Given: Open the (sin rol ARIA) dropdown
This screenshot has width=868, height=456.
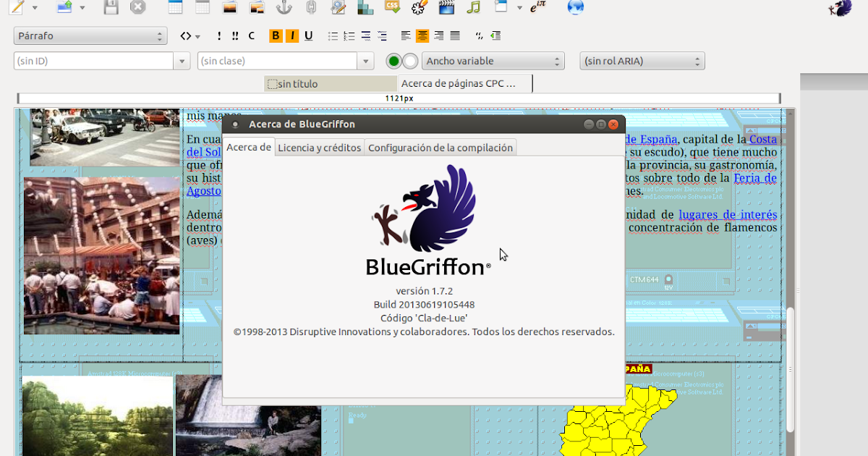Looking at the screenshot, I should [x=642, y=61].
